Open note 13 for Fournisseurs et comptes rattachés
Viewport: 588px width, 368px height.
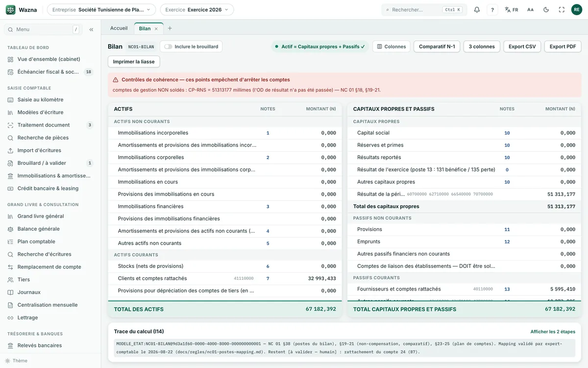(x=507, y=289)
